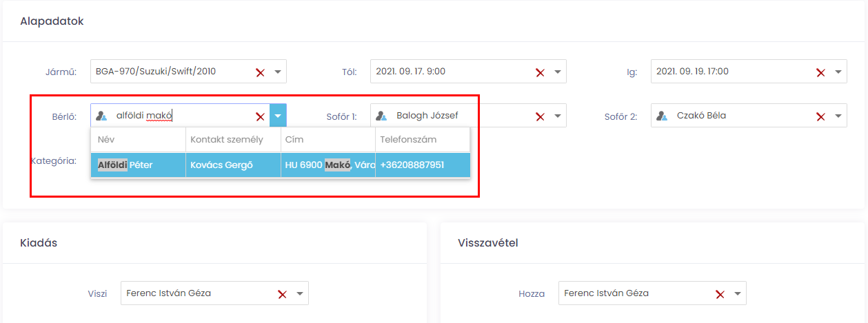Screen dimensions: 868x323
Task: Click the Kovács Gergő contact cell
Action: click(x=233, y=165)
